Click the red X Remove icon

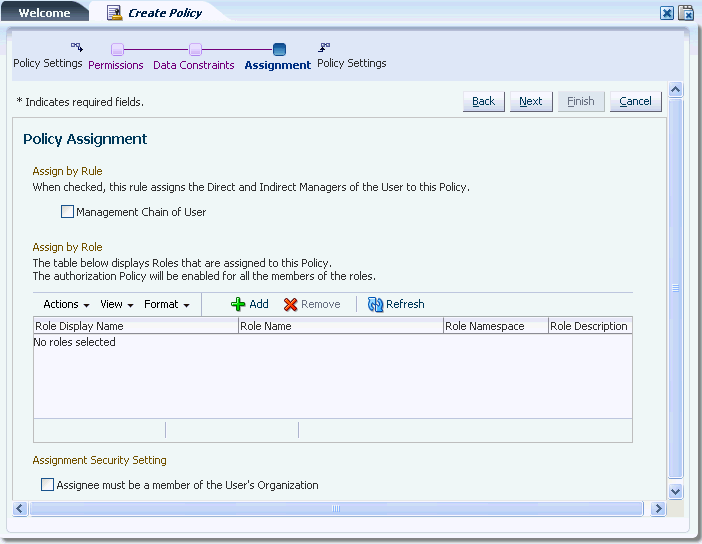[x=291, y=304]
